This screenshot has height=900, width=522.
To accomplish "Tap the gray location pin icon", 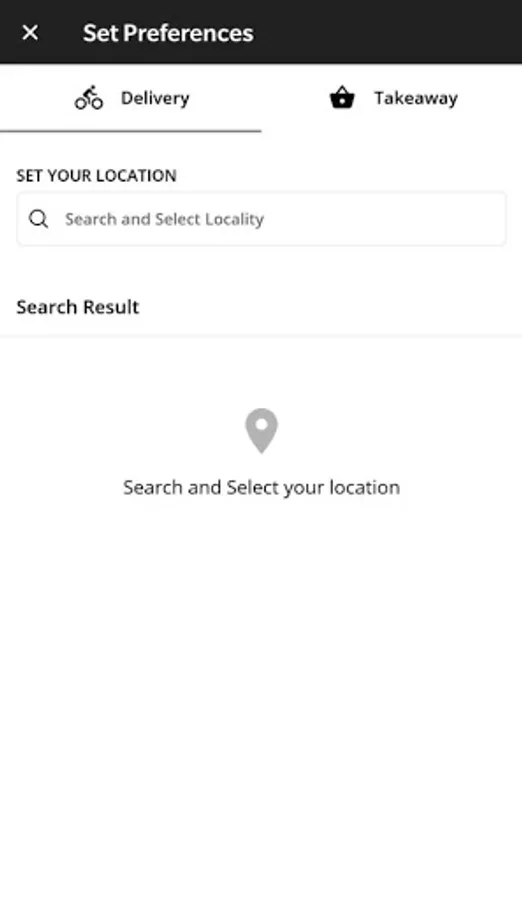I will [x=261, y=430].
